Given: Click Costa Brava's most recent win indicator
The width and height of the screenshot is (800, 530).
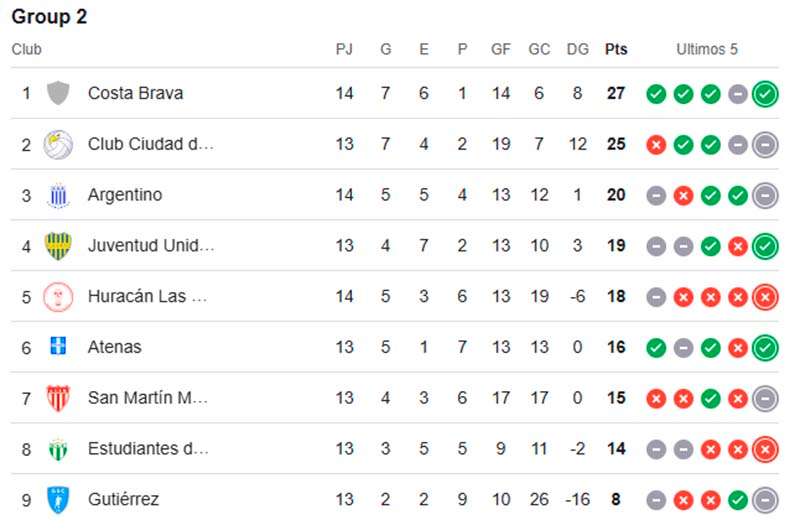Looking at the screenshot, I should point(765,94).
